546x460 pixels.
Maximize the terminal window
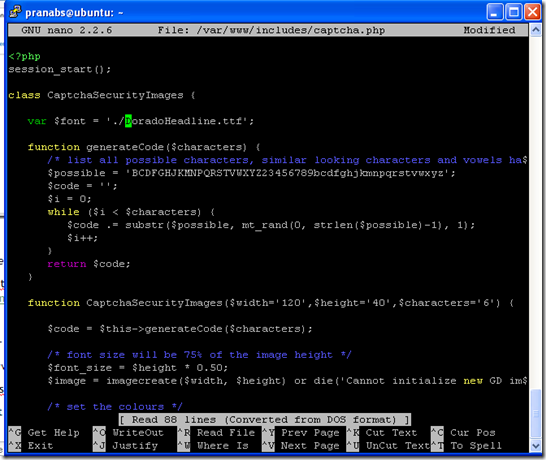click(514, 12)
